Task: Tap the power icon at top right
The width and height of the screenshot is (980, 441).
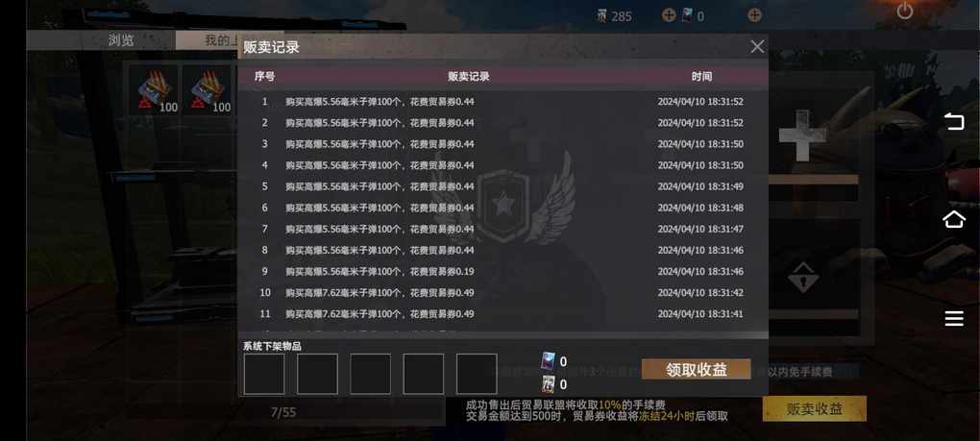Action: 904,11
